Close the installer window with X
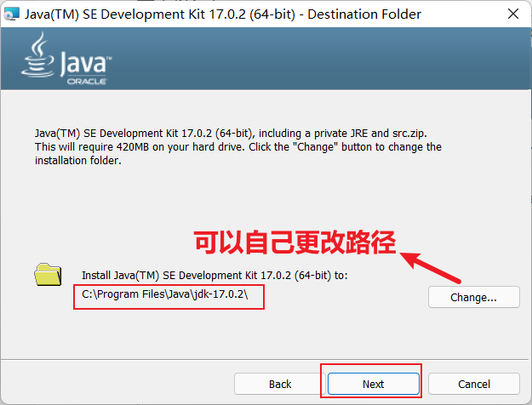 [x=513, y=14]
